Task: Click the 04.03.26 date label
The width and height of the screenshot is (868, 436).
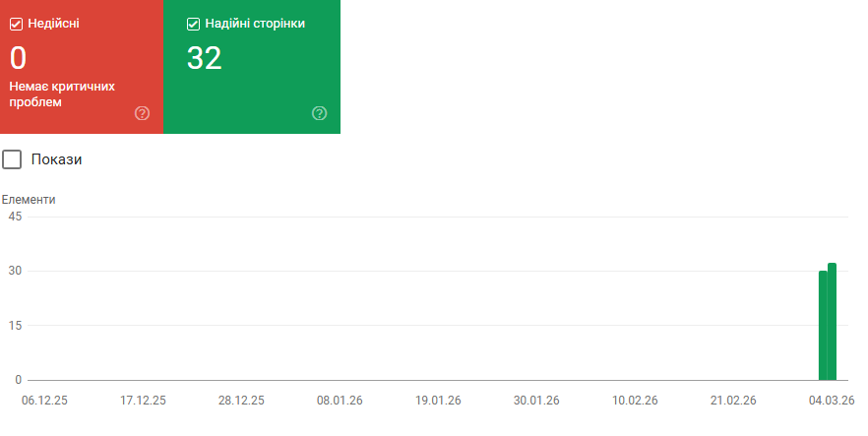Action: pyautogui.click(x=832, y=401)
